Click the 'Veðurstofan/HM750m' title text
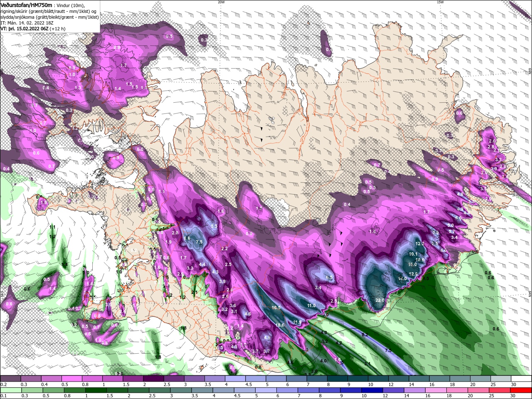 [26, 5]
